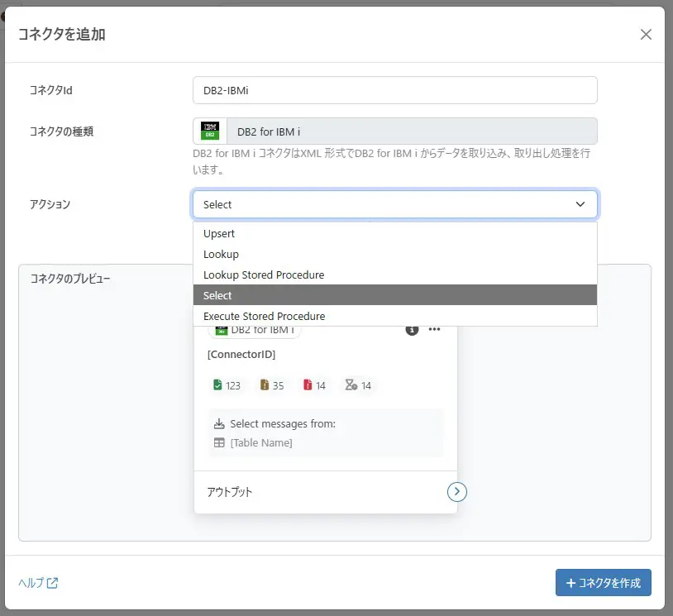The width and height of the screenshot is (673, 616).
Task: Click the コネクタId input field
Action: point(395,90)
